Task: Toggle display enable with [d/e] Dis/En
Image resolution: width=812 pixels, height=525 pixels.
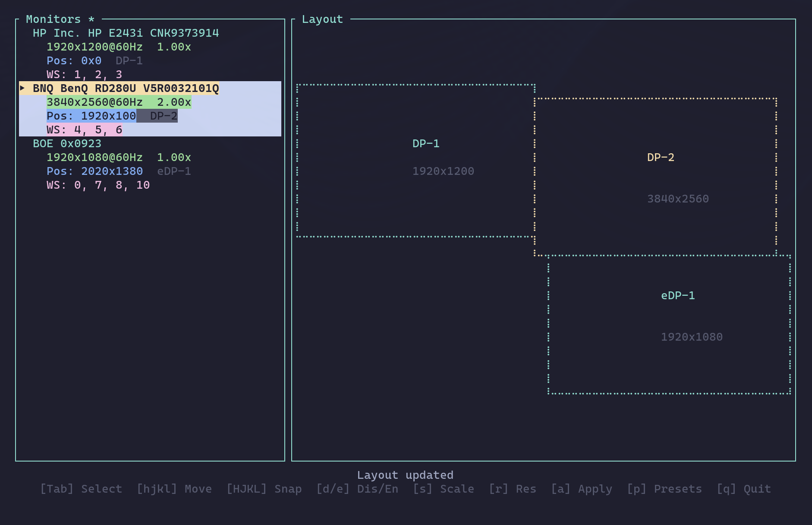Action: [x=357, y=489]
